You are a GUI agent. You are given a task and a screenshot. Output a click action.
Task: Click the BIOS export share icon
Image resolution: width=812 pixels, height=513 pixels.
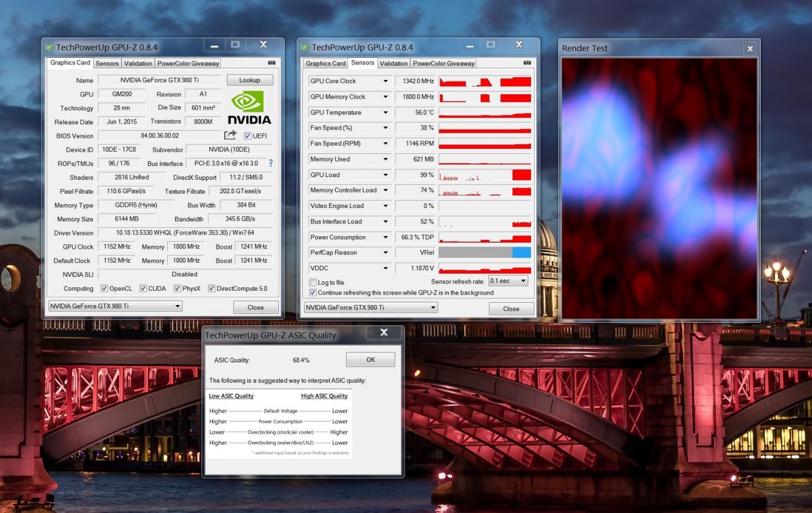230,135
